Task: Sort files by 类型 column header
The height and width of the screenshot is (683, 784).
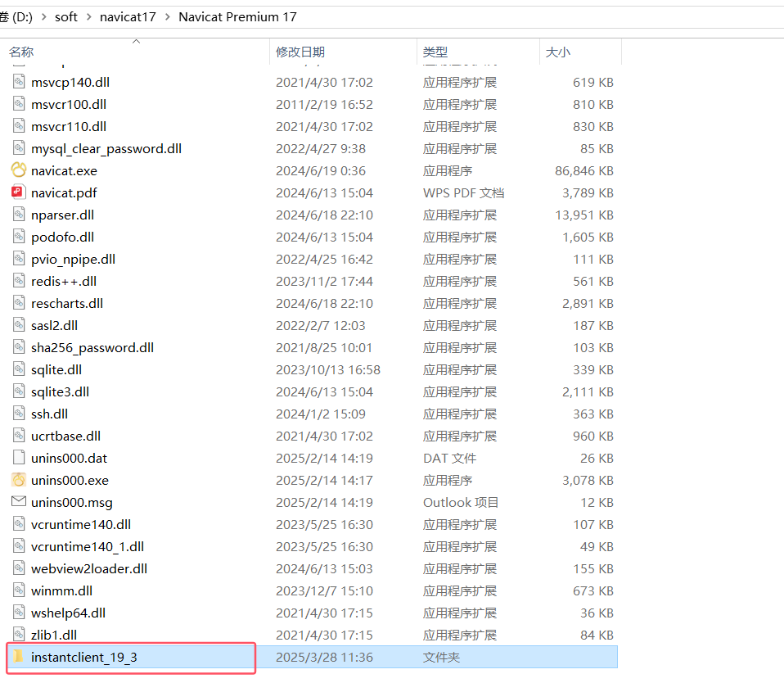Action: click(x=435, y=52)
